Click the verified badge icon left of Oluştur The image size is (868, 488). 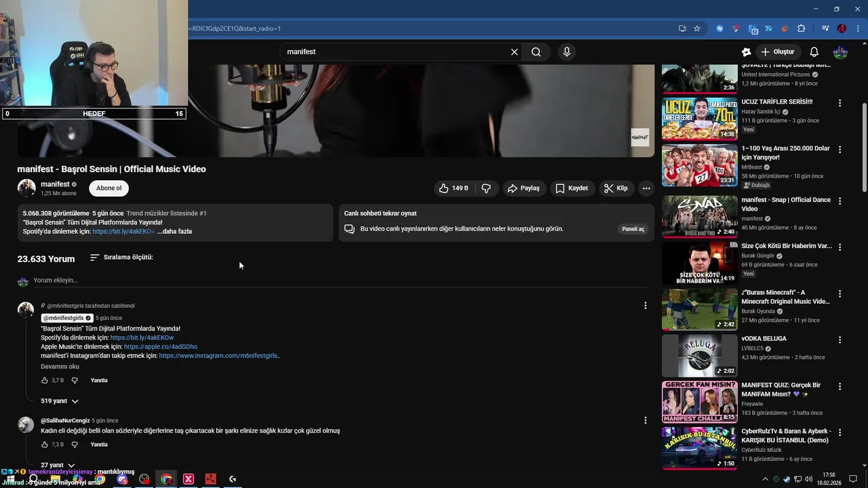747,52
